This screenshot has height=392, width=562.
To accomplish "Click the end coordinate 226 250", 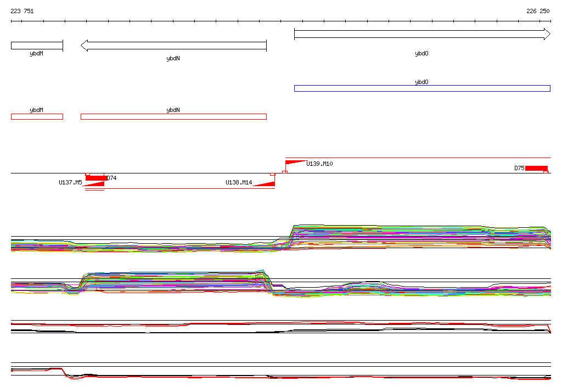I will tap(538, 11).
